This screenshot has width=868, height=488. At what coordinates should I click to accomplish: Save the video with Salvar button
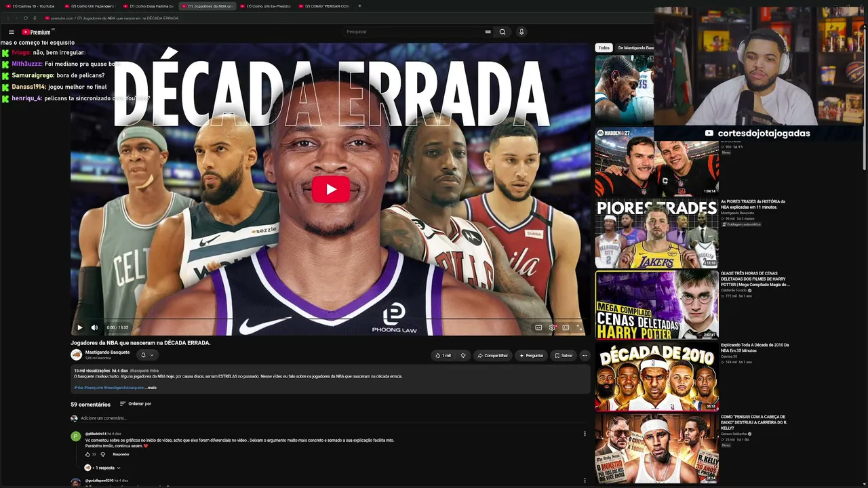564,355
